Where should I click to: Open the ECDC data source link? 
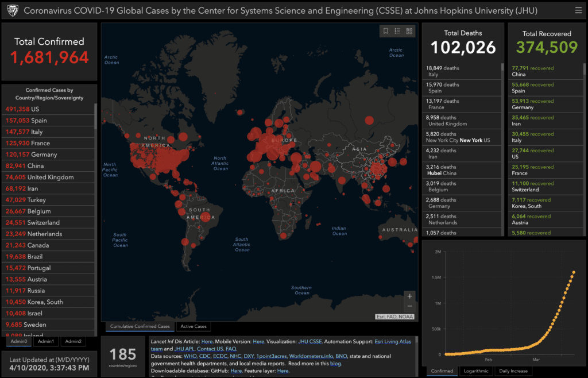tap(220, 356)
